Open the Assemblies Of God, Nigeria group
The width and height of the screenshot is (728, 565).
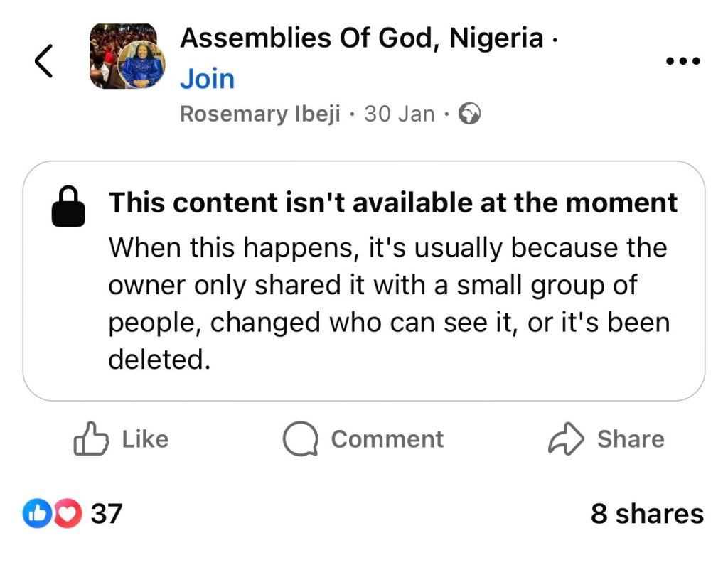[361, 37]
